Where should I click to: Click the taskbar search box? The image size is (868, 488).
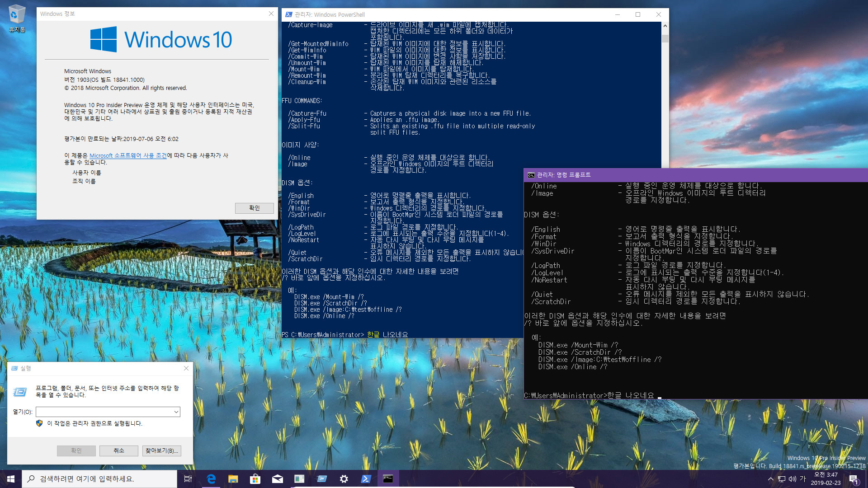pyautogui.click(x=99, y=479)
